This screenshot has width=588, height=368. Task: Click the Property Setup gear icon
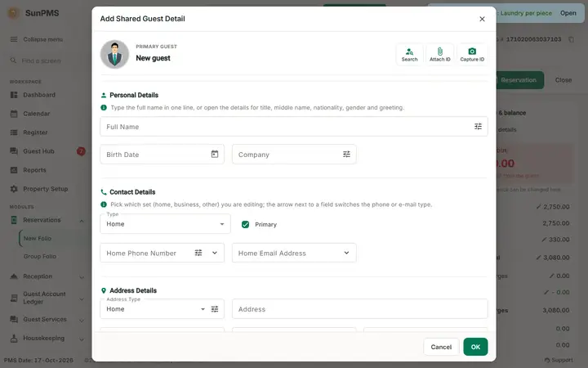(x=14, y=189)
